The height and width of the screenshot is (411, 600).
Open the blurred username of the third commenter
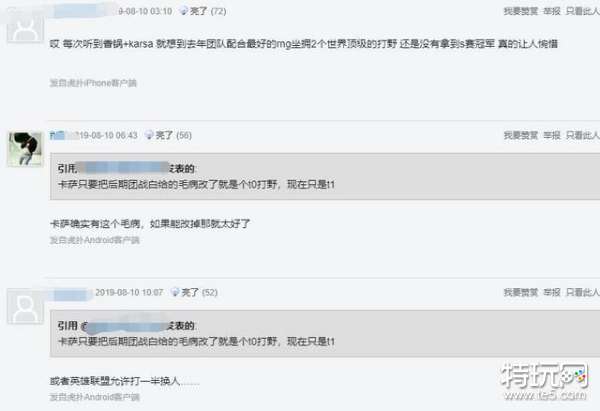pos(71,294)
